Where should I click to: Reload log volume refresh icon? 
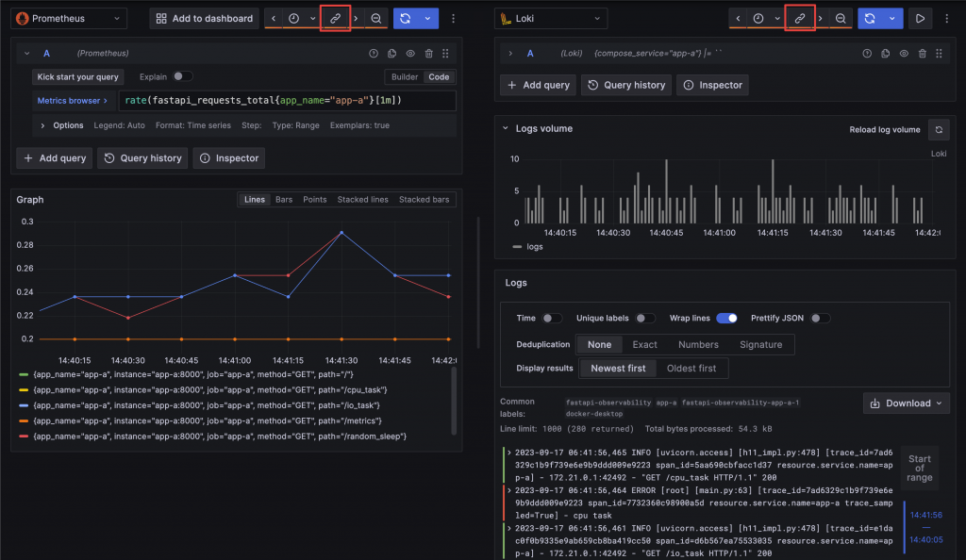(939, 130)
